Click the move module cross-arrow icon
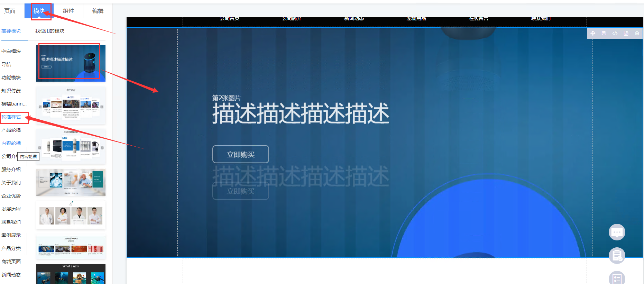This screenshot has height=284, width=644. (593, 33)
